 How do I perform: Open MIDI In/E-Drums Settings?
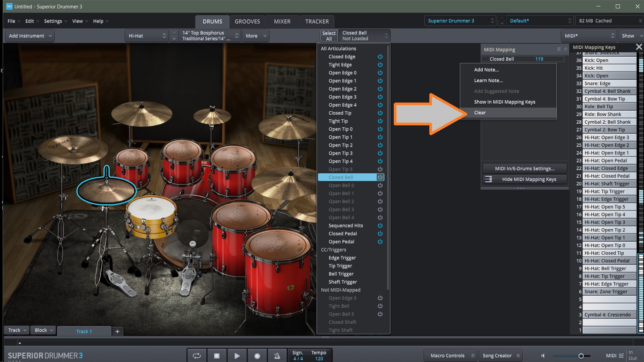coord(525,169)
